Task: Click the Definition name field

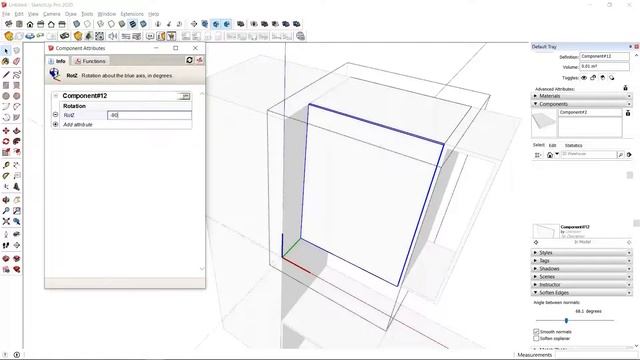Action: coord(604,56)
